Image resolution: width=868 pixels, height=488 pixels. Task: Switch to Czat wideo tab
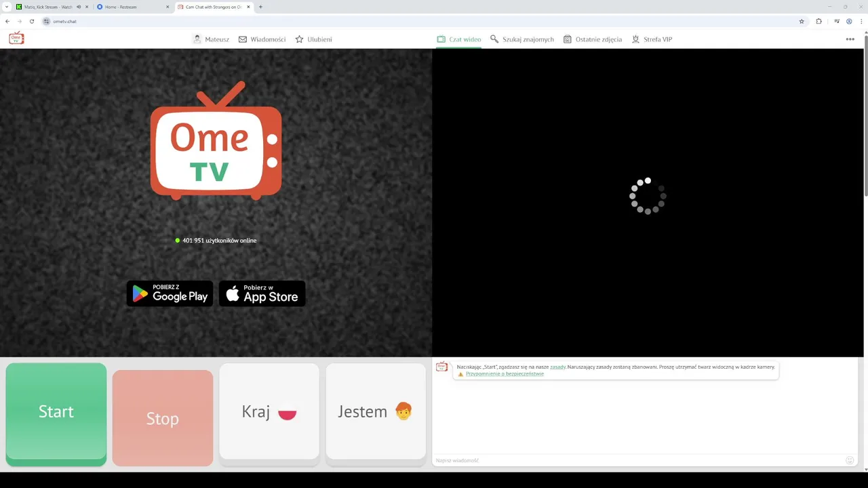pos(459,39)
